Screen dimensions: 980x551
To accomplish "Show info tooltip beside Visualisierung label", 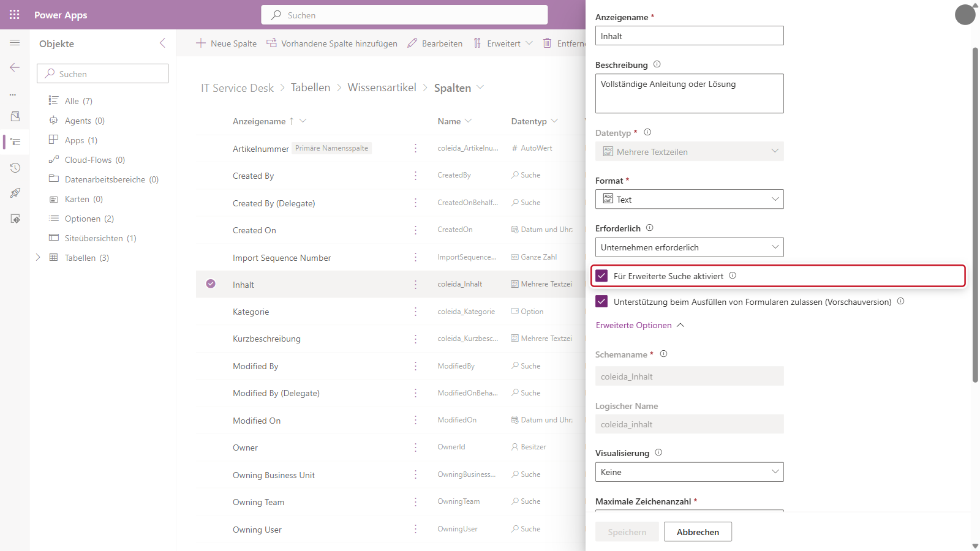I will click(658, 452).
